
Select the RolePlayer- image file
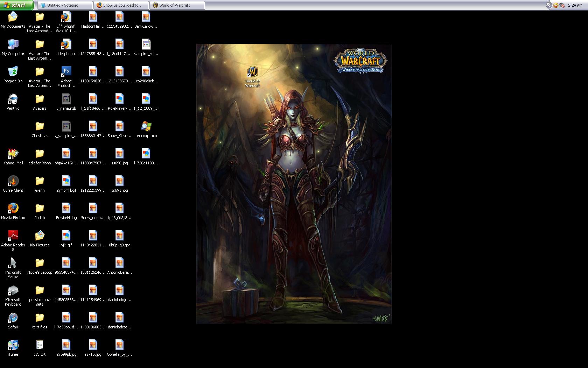(x=119, y=102)
